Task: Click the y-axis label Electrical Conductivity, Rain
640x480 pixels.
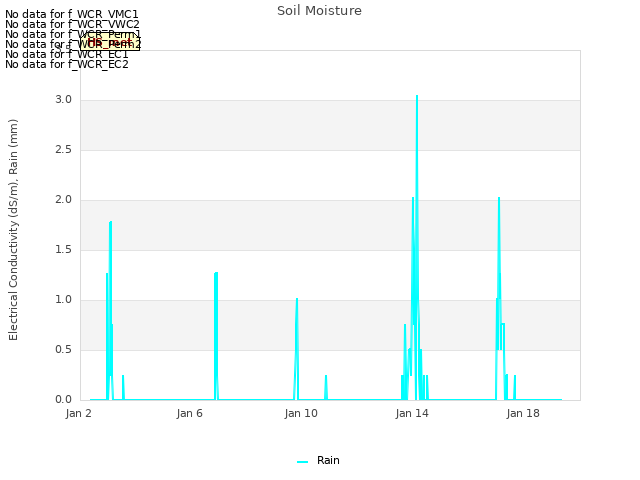Action: tap(13, 230)
